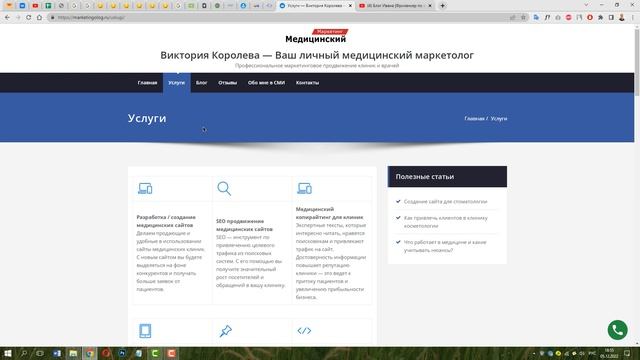Open the Chrome three-dot menu

point(633,18)
